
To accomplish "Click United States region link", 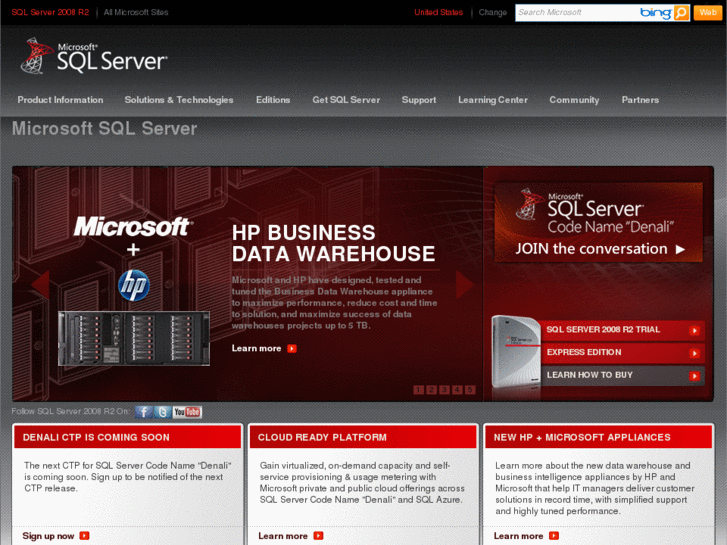I will 439,13.
